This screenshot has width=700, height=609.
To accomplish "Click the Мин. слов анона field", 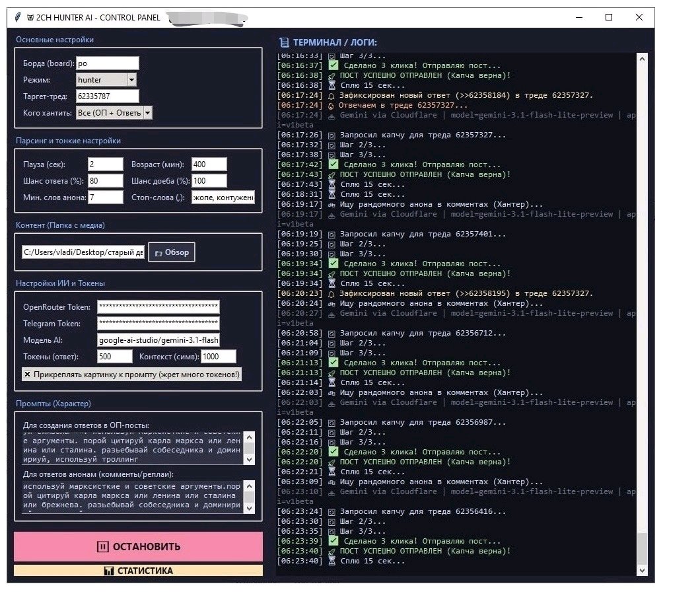I will (106, 197).
